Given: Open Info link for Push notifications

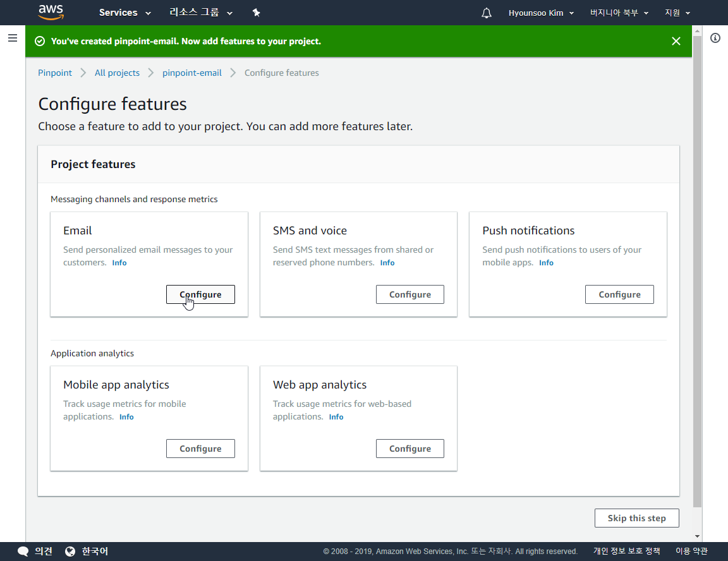Looking at the screenshot, I should pos(546,263).
